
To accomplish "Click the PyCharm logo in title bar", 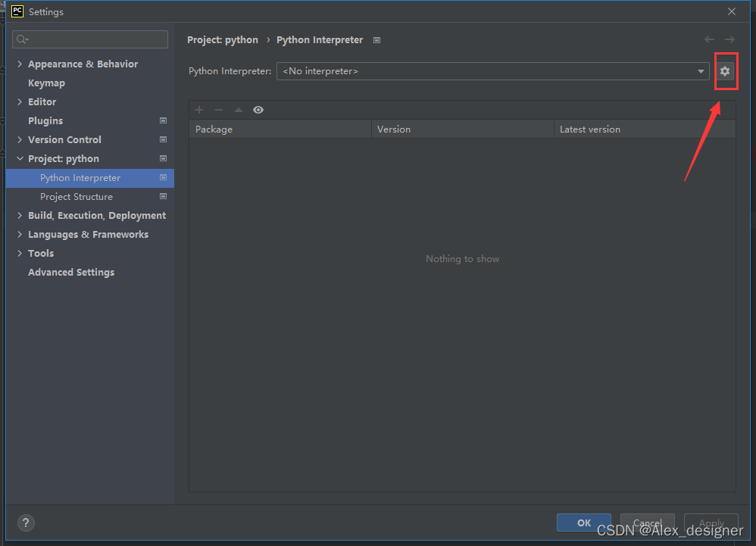I will pyautogui.click(x=17, y=11).
